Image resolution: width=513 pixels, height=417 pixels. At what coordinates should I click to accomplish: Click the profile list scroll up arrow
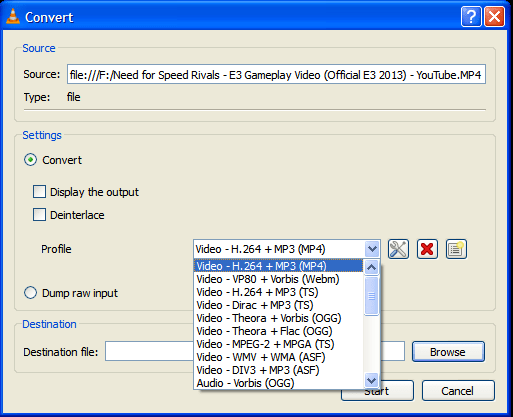pyautogui.click(x=371, y=267)
